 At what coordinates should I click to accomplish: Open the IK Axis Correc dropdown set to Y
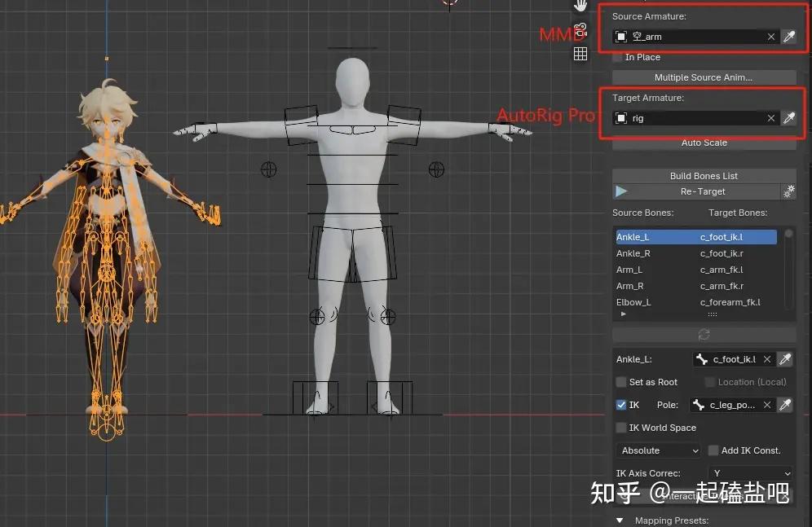(x=750, y=473)
